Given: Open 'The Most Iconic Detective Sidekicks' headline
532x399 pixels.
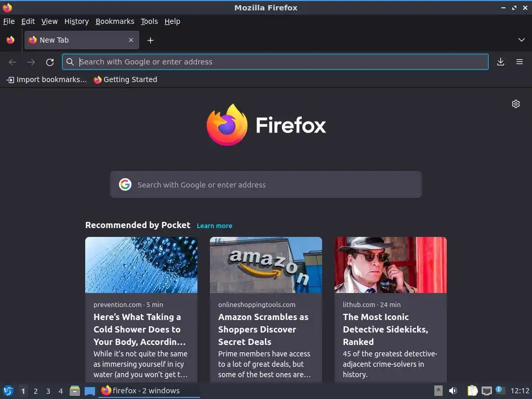Looking at the screenshot, I should pos(385,329).
